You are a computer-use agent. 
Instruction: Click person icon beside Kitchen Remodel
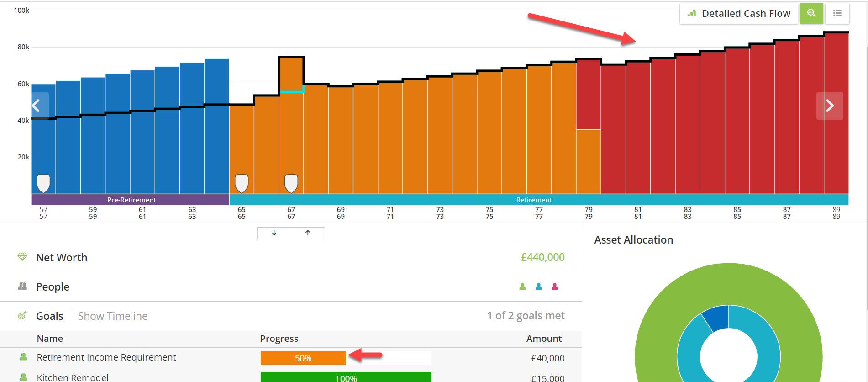tap(23, 377)
